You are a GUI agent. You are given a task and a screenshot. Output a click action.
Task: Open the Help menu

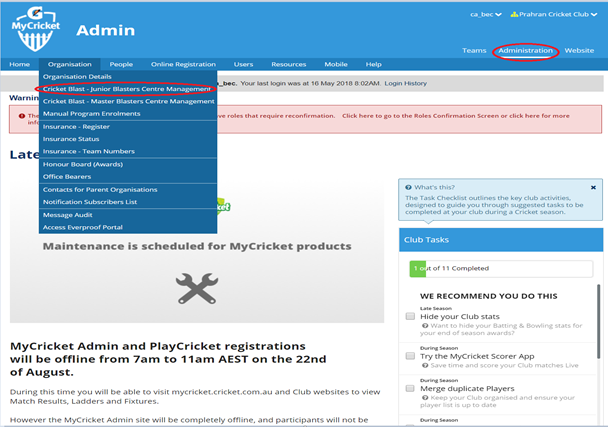373,64
